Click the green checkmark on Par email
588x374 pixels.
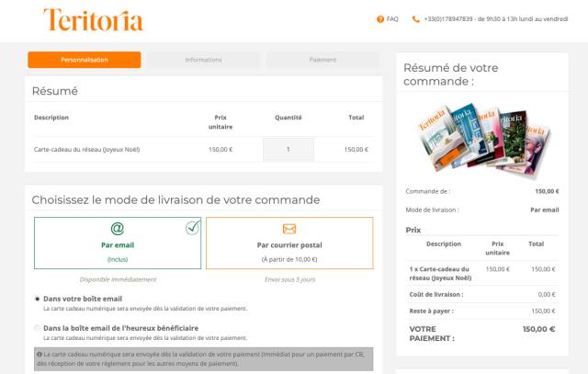(193, 227)
